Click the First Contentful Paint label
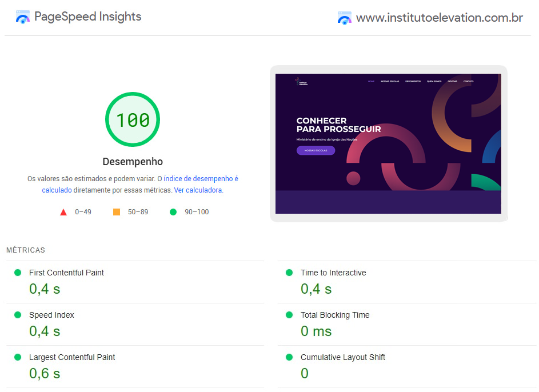539x392 pixels. pos(66,273)
